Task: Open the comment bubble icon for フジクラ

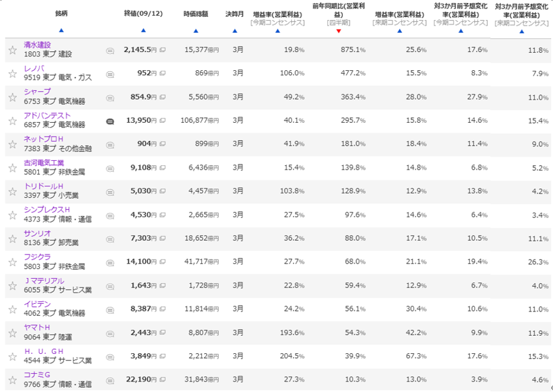Action: tap(110, 262)
